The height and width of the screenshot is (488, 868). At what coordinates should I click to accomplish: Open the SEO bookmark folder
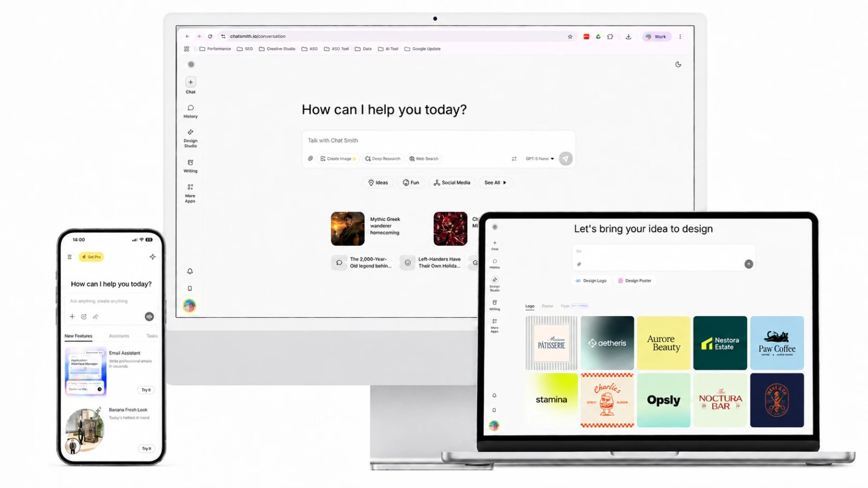pyautogui.click(x=245, y=49)
